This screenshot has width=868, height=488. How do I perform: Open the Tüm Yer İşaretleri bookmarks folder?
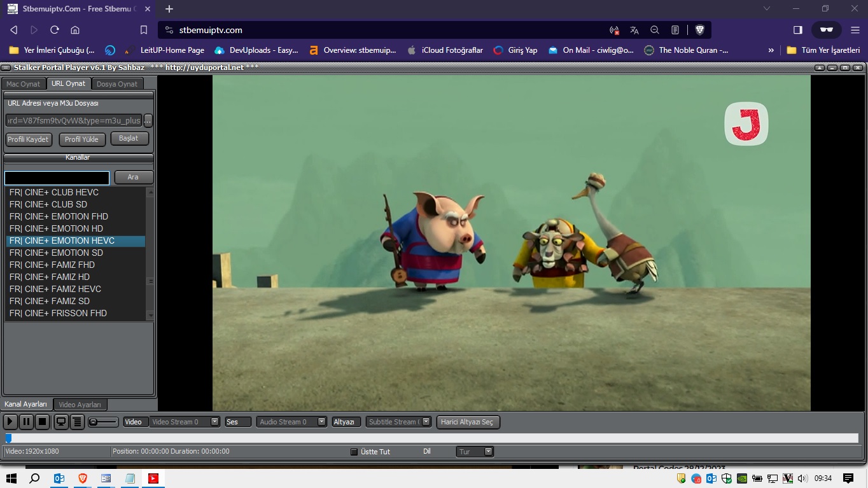coord(823,50)
